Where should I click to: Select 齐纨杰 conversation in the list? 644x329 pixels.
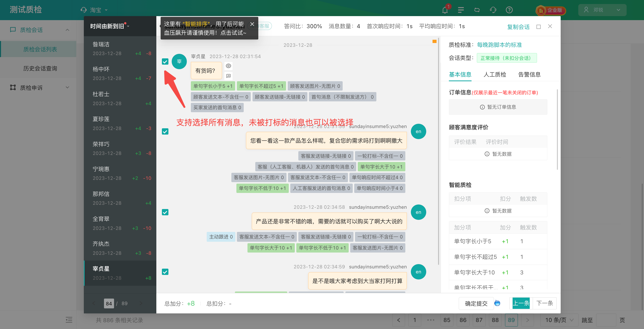pyautogui.click(x=120, y=248)
